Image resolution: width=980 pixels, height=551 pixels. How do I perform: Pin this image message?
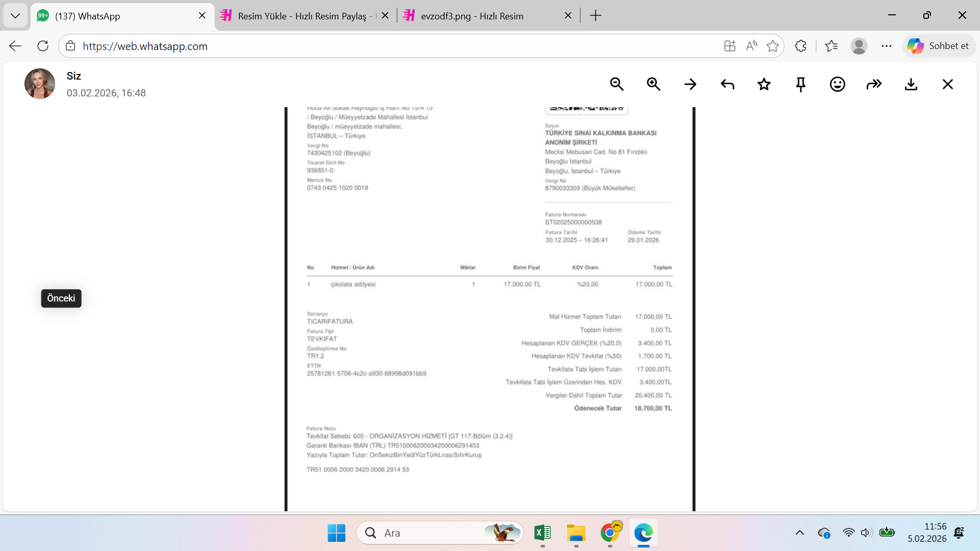click(x=801, y=84)
